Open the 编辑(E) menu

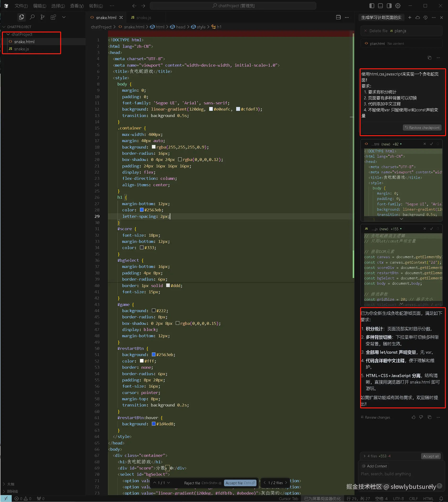click(x=40, y=6)
